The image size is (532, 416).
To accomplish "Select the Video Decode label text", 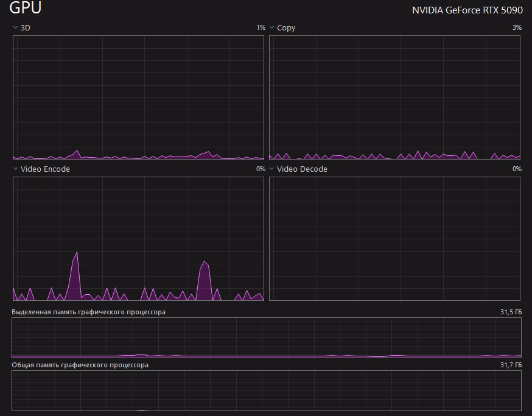I will [302, 169].
